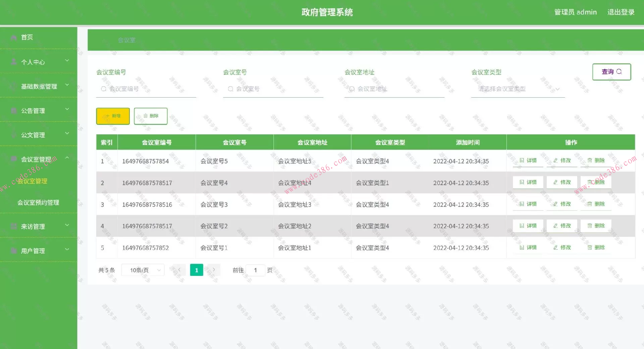Click the search icon inside the 查询 button
The image size is (644, 349).
click(x=619, y=72)
